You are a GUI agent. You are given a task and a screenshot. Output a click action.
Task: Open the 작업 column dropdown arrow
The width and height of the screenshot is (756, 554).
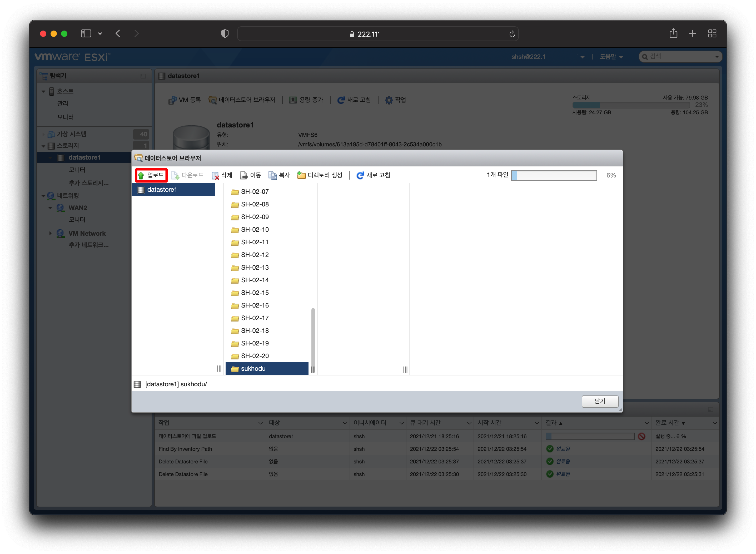point(260,423)
